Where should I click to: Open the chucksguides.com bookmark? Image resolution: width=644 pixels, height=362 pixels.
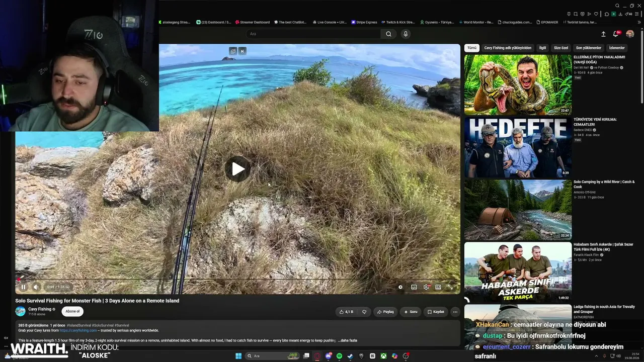(x=514, y=22)
